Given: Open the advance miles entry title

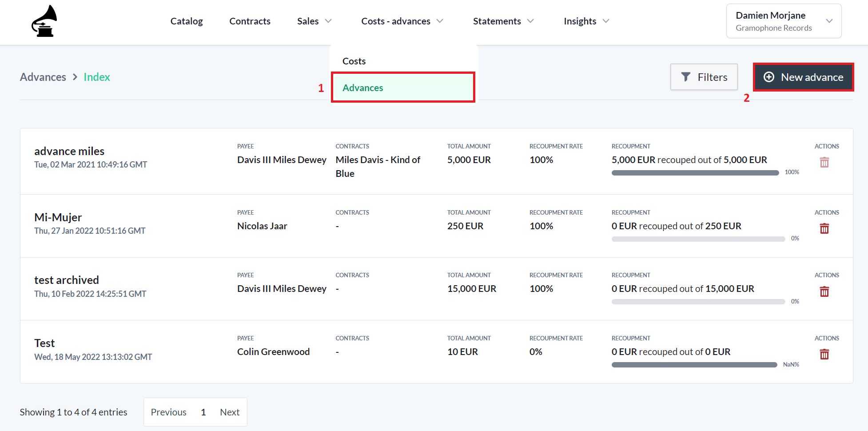Looking at the screenshot, I should [x=69, y=151].
